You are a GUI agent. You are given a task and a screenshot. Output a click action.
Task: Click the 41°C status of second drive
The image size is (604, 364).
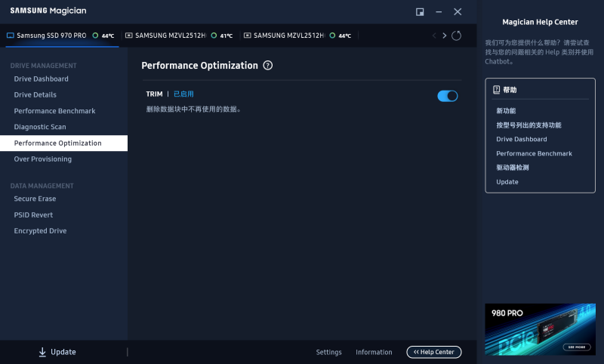[222, 35]
